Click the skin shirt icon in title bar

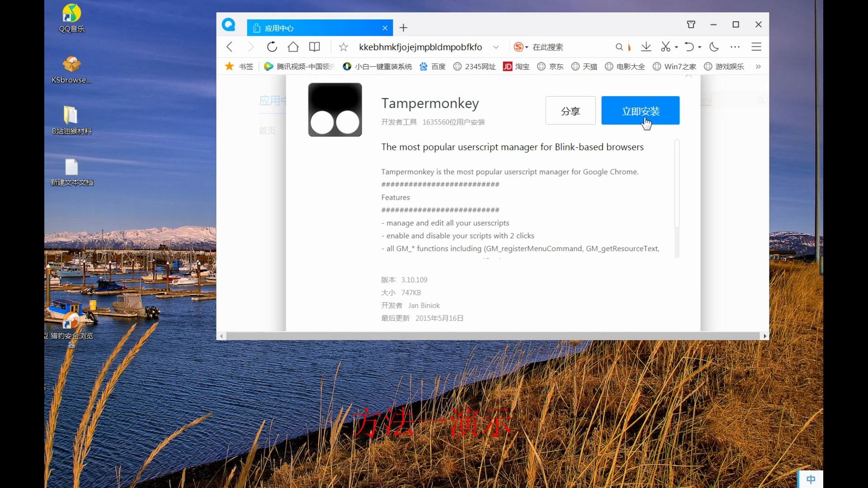point(691,24)
